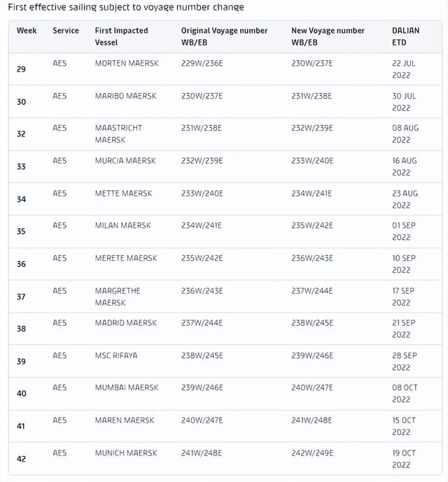Click the Week column header
448x482 pixels.
pyautogui.click(x=27, y=31)
